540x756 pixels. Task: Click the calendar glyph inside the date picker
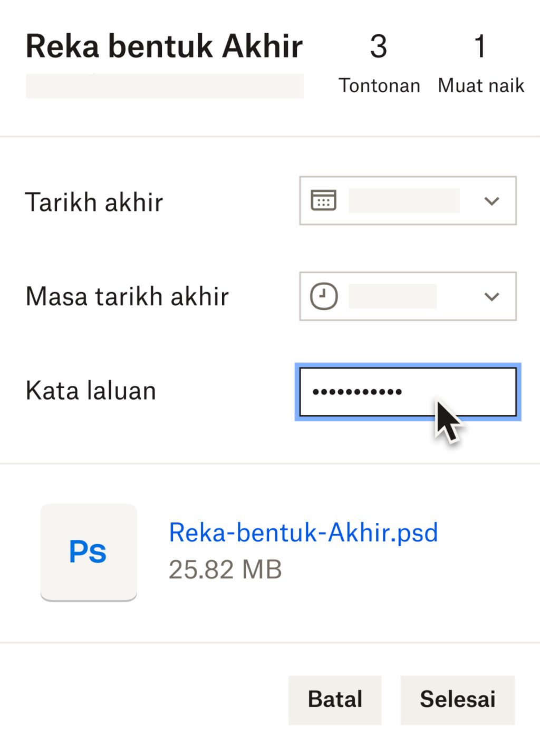tap(323, 200)
